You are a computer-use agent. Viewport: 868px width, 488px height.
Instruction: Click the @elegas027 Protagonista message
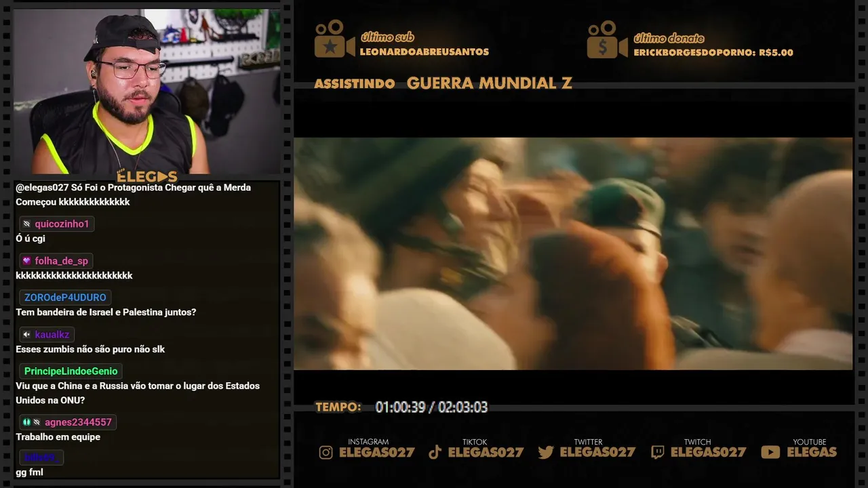click(x=134, y=195)
